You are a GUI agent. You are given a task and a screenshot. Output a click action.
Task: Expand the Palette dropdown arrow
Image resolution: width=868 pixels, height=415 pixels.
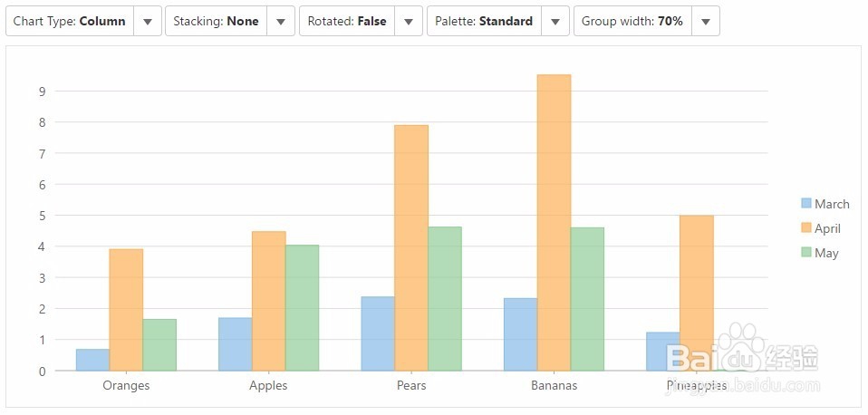tap(555, 22)
